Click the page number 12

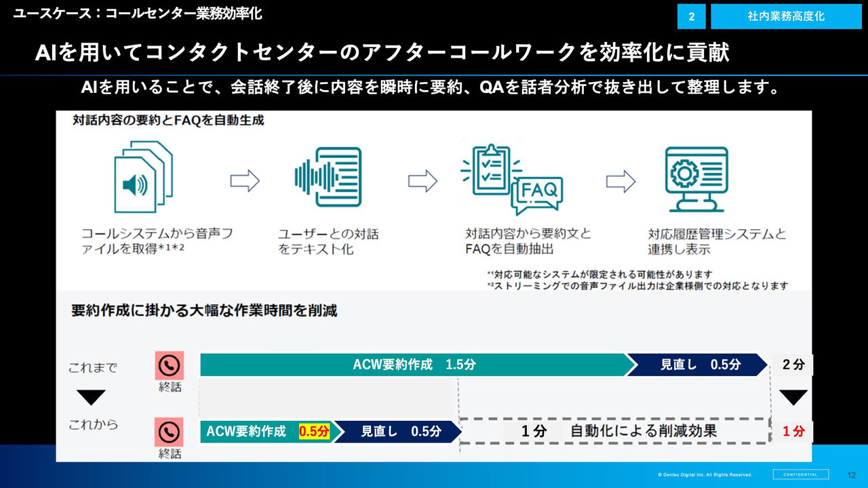coord(853,474)
